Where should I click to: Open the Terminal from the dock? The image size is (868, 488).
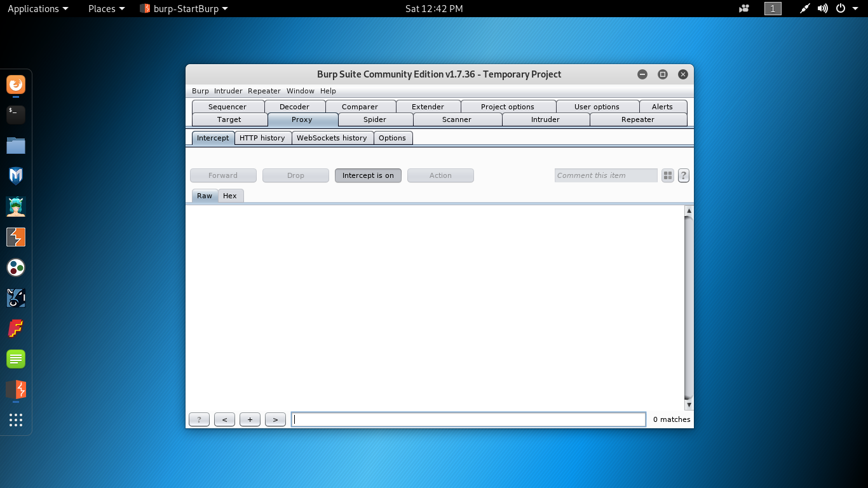point(15,115)
